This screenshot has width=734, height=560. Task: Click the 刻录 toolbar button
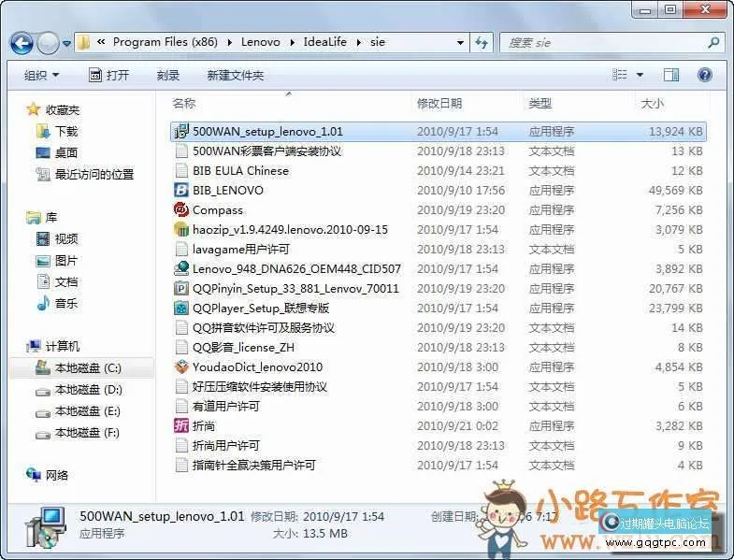pyautogui.click(x=168, y=75)
